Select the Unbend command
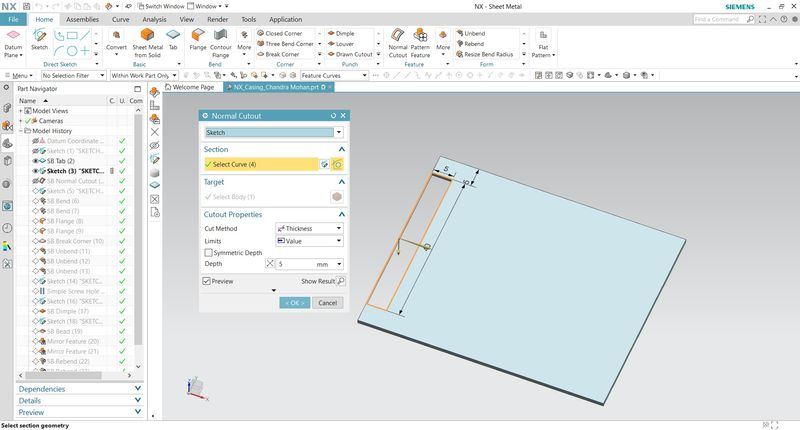Viewport: 800px width, 430px height. pos(470,33)
